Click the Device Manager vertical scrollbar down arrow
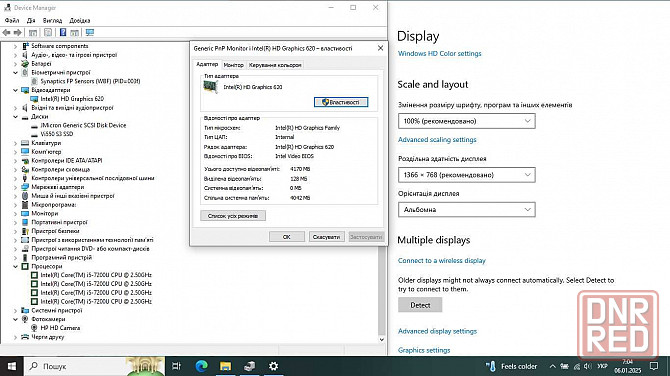 (382, 339)
